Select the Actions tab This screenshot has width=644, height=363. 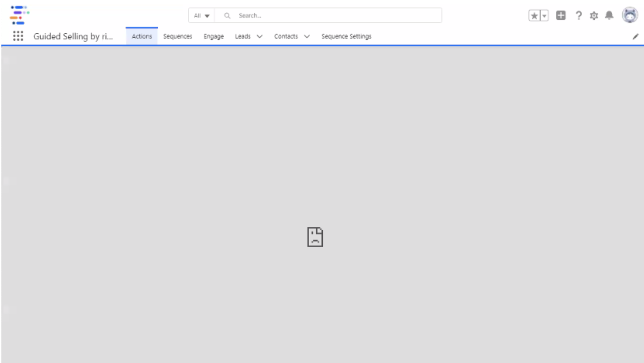coord(142,36)
